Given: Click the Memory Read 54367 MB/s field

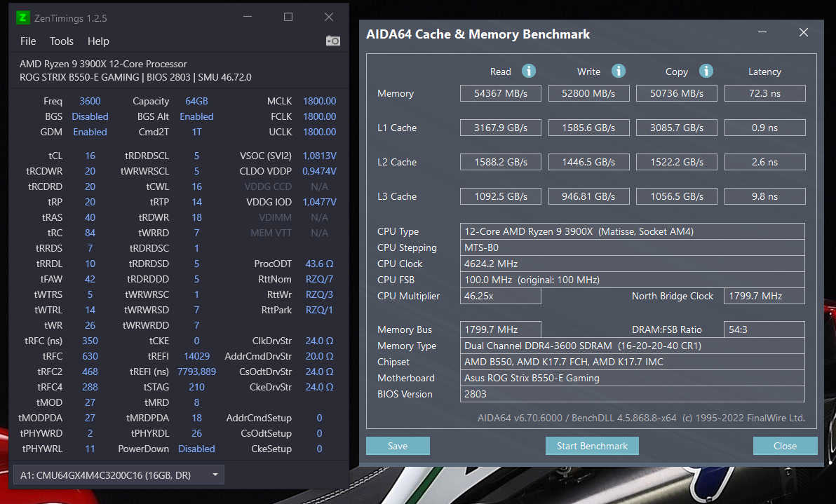Looking at the screenshot, I should [x=501, y=93].
